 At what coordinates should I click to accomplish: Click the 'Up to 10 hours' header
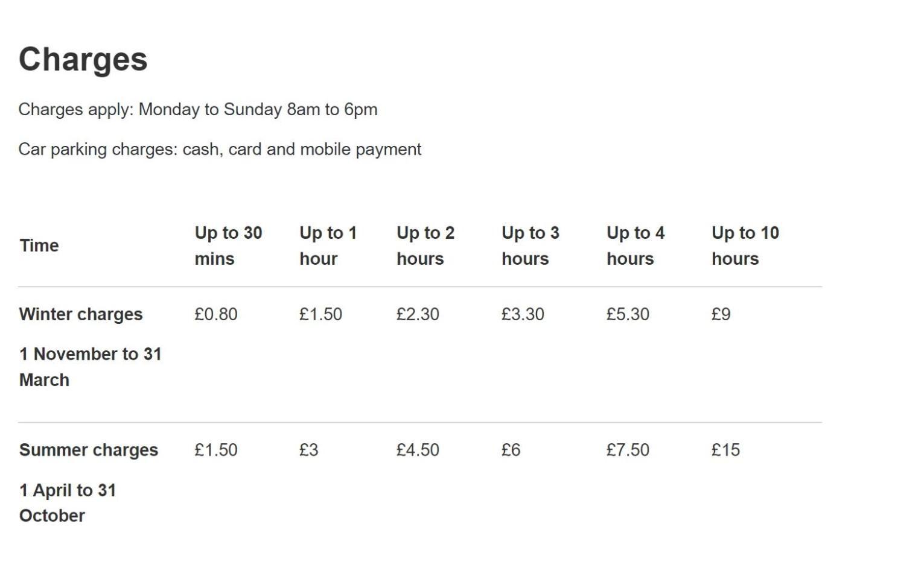tap(745, 245)
